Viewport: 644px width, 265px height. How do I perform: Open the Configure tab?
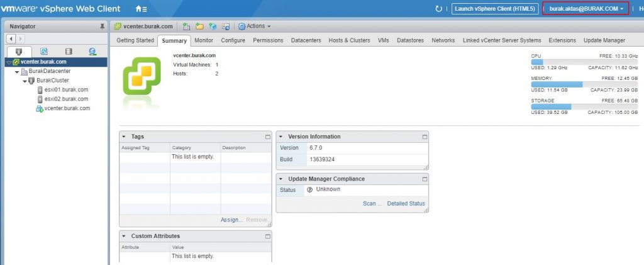[x=233, y=40]
